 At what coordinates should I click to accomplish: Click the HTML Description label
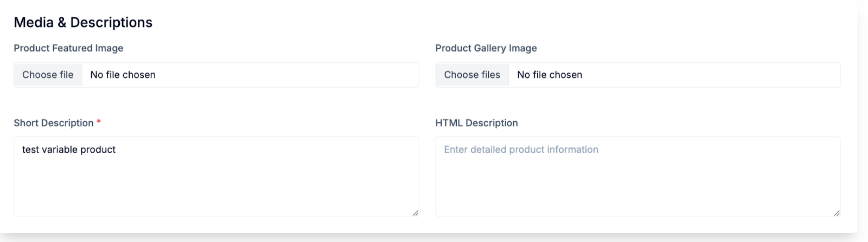tap(476, 123)
